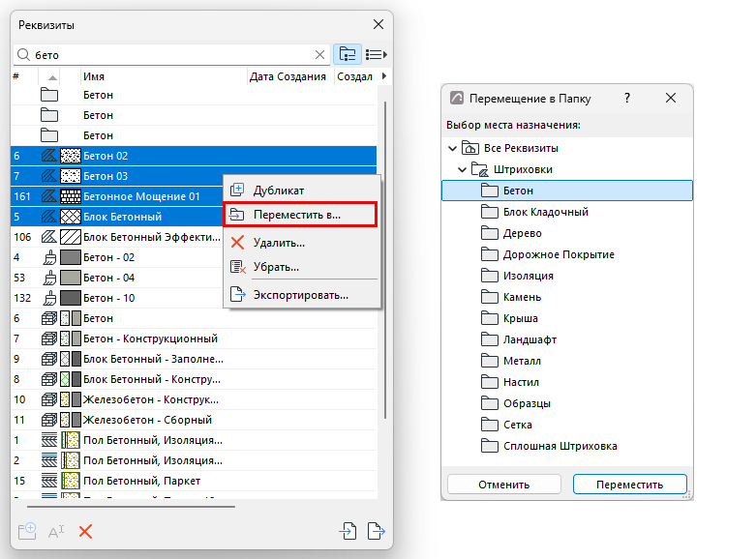
Task: Click the import attributes icon
Action: 348,531
